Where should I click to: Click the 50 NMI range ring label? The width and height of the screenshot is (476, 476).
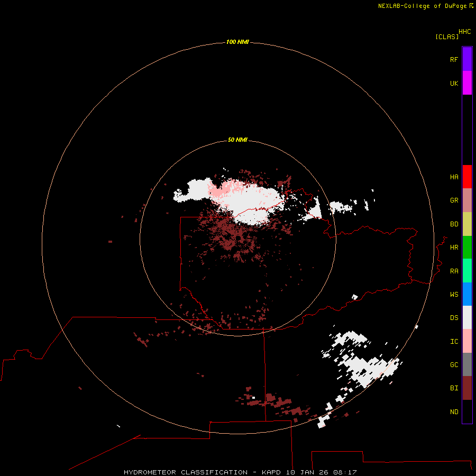point(237,140)
